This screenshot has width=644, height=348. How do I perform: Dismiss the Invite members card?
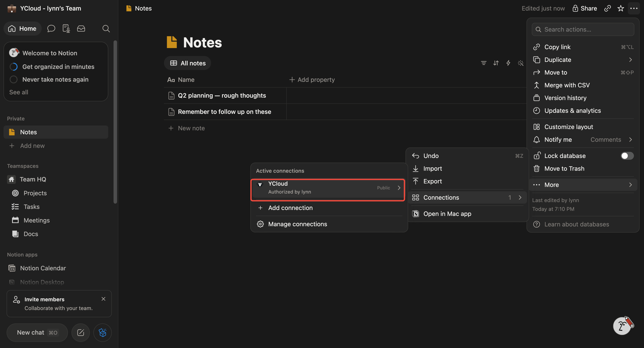[103, 299]
